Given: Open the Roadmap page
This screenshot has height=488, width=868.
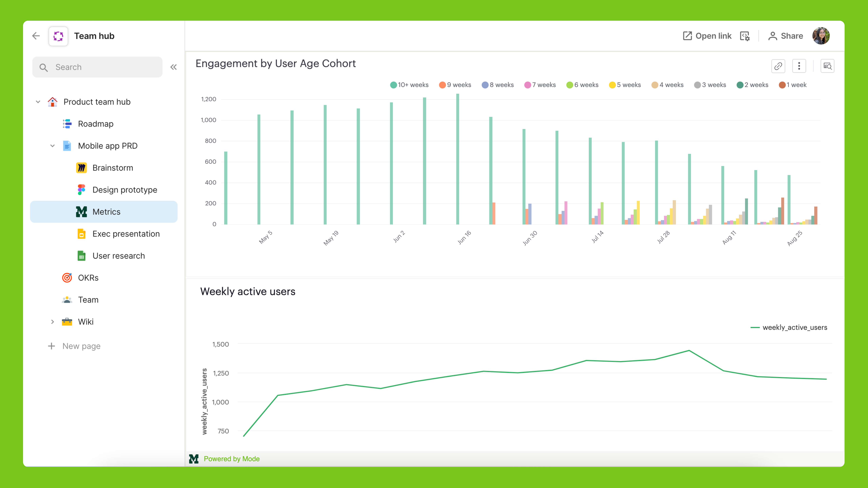Looking at the screenshot, I should (96, 124).
